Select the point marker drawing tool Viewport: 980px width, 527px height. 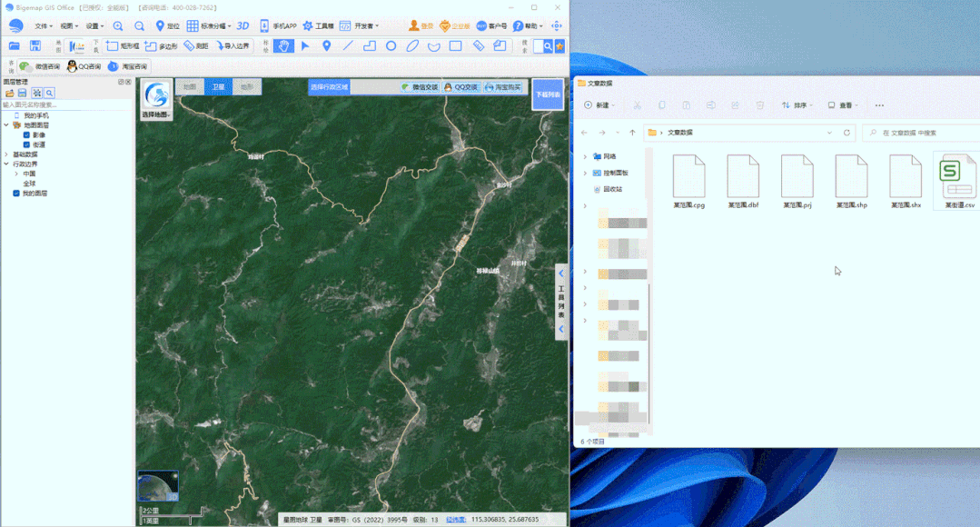(x=326, y=45)
